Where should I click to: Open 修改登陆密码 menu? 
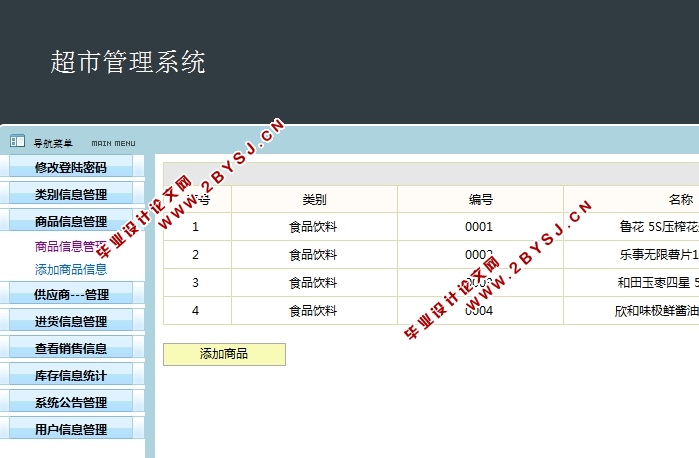tap(71, 167)
